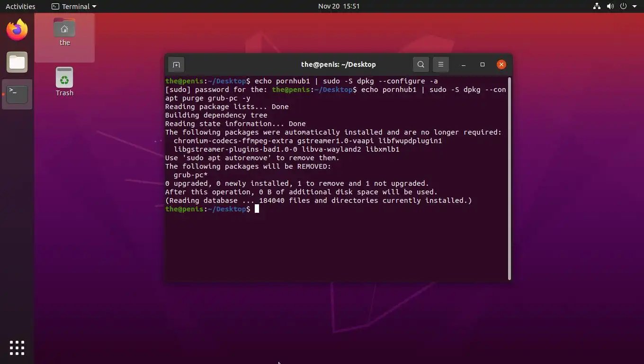Click the 'Building dependency tree' line
Image resolution: width=644 pixels, height=364 pixels.
(x=216, y=115)
